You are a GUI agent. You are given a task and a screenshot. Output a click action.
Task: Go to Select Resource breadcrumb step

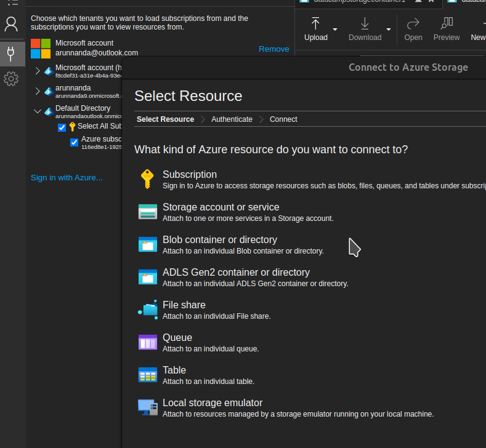click(165, 119)
